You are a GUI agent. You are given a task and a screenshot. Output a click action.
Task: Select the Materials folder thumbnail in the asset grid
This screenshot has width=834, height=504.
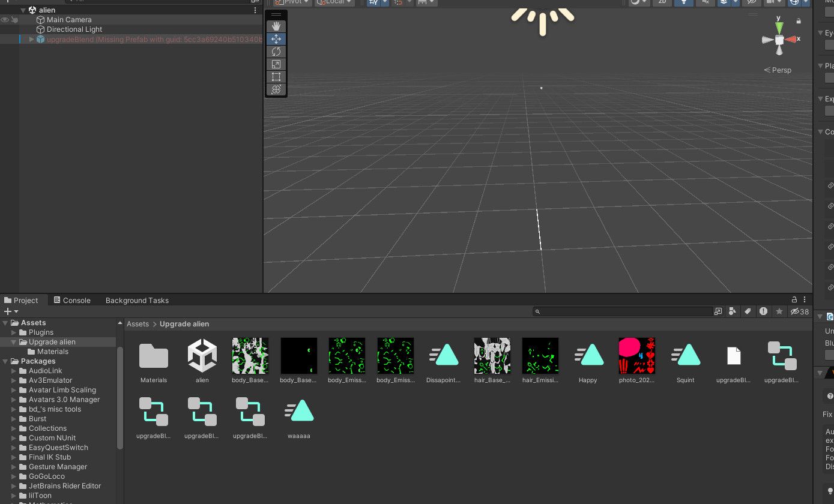(x=154, y=355)
